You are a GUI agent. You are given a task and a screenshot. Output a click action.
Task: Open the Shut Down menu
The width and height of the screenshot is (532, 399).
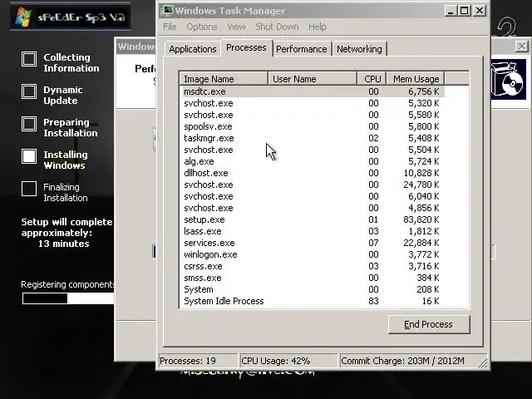(277, 27)
